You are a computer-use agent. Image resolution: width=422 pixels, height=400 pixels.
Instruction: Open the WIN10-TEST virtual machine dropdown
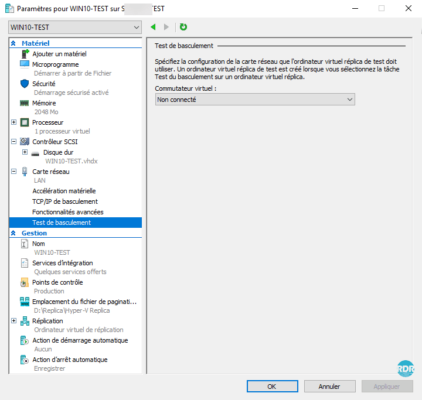[x=75, y=27]
